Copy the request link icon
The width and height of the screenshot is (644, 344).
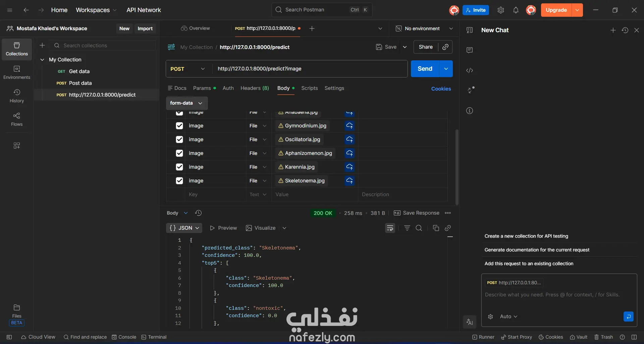click(x=445, y=47)
